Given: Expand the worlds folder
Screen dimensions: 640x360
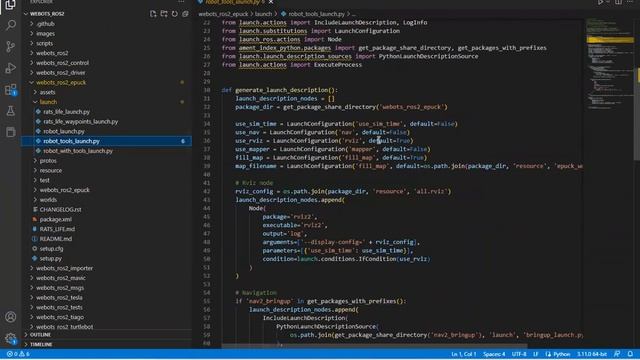Looking at the screenshot, I should pyautogui.click(x=48, y=200).
